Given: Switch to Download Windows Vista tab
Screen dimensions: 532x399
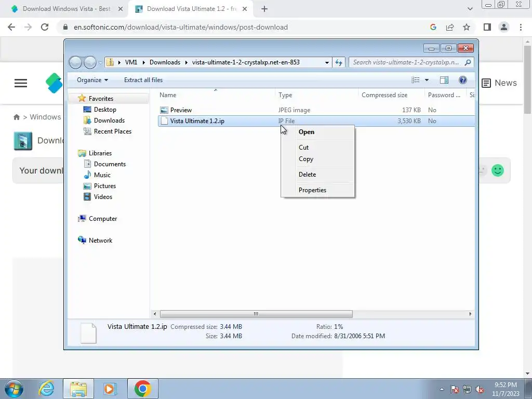Looking at the screenshot, I should coord(67,9).
